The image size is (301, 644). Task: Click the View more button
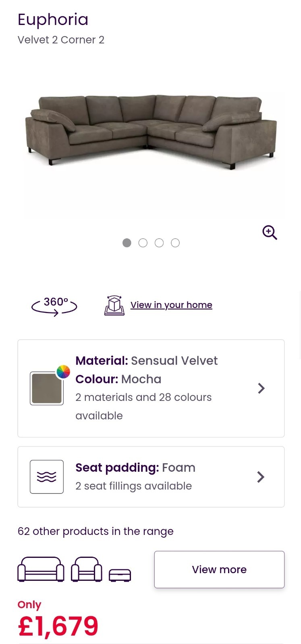pyautogui.click(x=219, y=570)
